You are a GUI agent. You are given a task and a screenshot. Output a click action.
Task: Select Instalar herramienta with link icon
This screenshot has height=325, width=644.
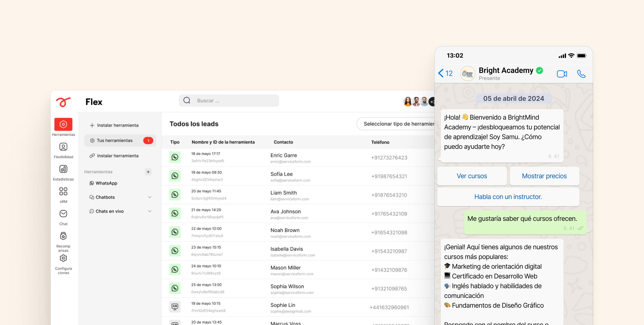(x=114, y=156)
